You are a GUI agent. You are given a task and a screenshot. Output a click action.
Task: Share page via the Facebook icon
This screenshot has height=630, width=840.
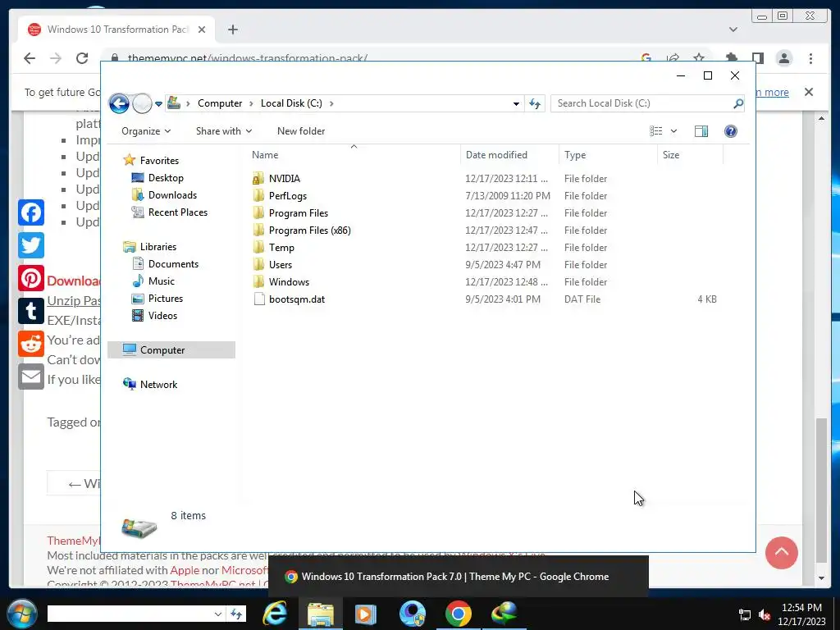(x=31, y=212)
